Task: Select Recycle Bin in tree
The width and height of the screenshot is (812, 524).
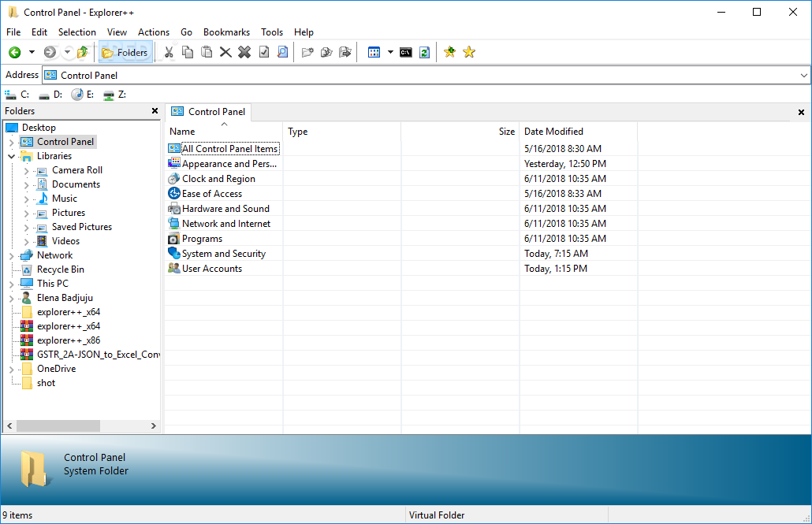Action: tap(60, 269)
